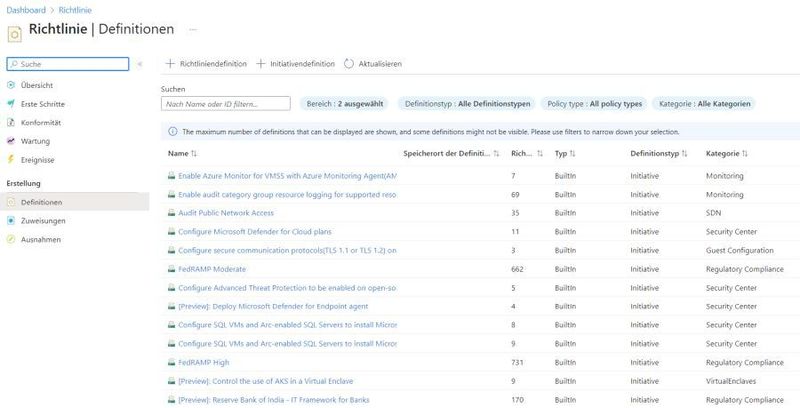Click the Ausnahmen sidebar icon

point(11,239)
